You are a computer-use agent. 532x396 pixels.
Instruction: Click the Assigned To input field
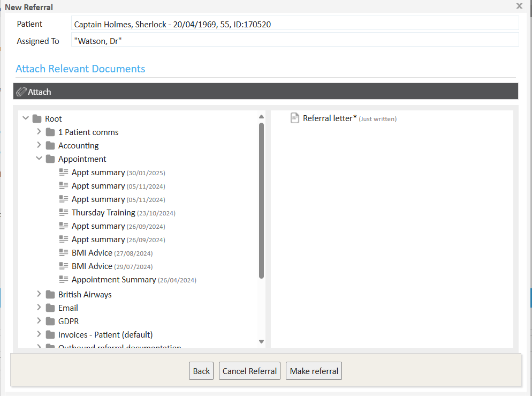coord(294,40)
